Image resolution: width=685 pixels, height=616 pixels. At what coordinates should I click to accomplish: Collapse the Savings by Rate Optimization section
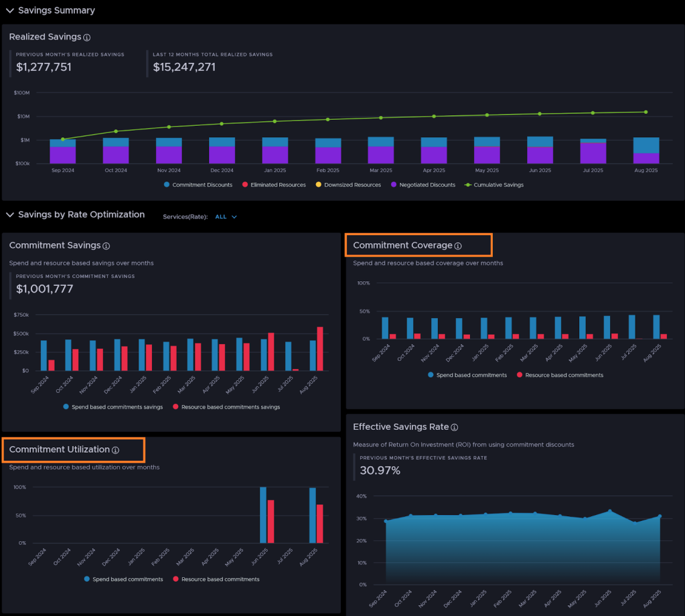[x=9, y=215]
